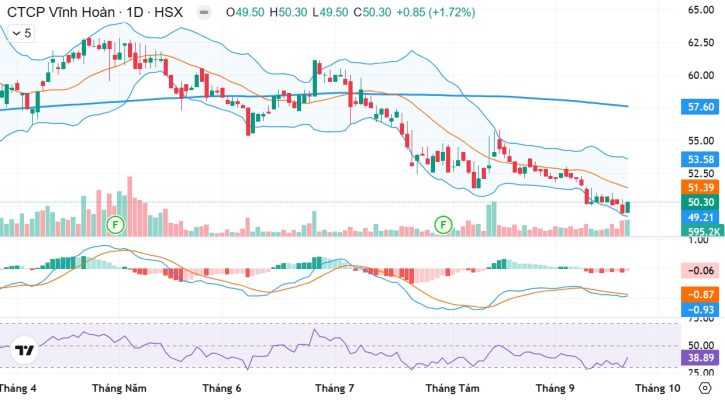Image resolution: width=725 pixels, height=400 pixels.
Task: Click the Tháng 7 time axis label
Action: pyautogui.click(x=334, y=388)
